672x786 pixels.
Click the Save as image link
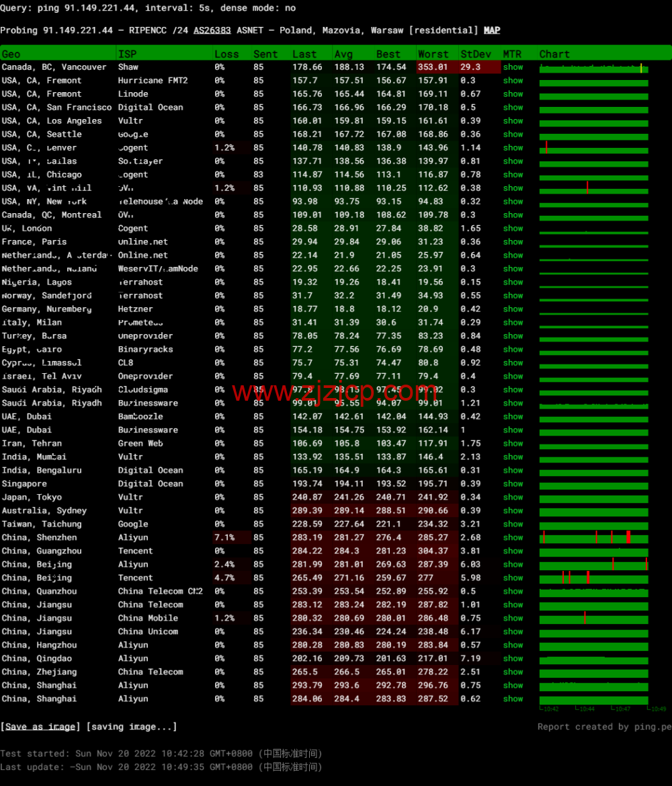click(40, 726)
